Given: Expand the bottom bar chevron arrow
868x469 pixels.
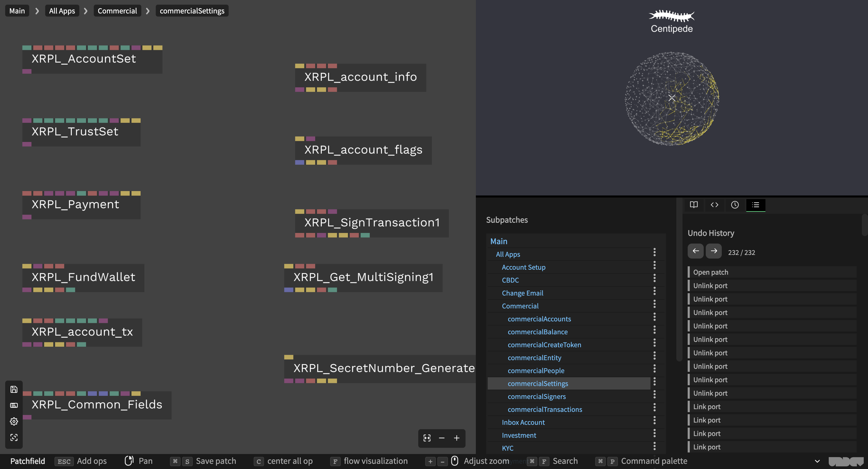Looking at the screenshot, I should pyautogui.click(x=817, y=461).
